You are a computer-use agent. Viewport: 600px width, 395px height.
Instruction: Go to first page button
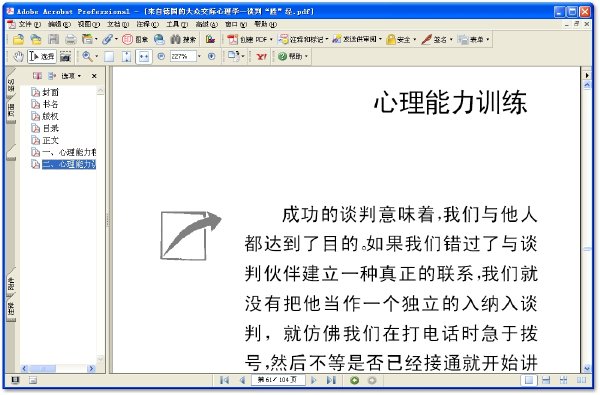[x=225, y=380]
